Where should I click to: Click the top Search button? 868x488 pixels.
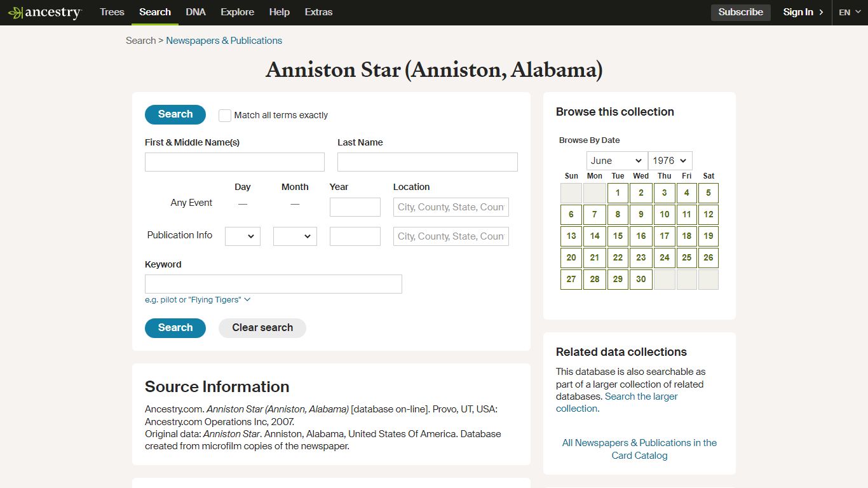[x=175, y=114]
